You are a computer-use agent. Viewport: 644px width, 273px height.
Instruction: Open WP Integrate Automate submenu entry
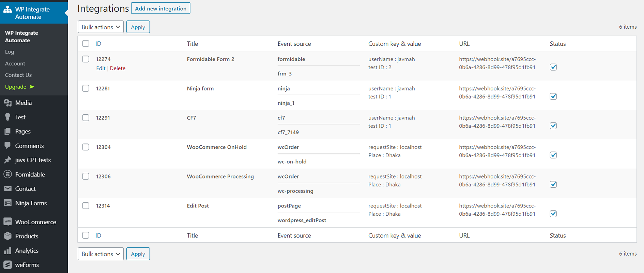point(21,37)
